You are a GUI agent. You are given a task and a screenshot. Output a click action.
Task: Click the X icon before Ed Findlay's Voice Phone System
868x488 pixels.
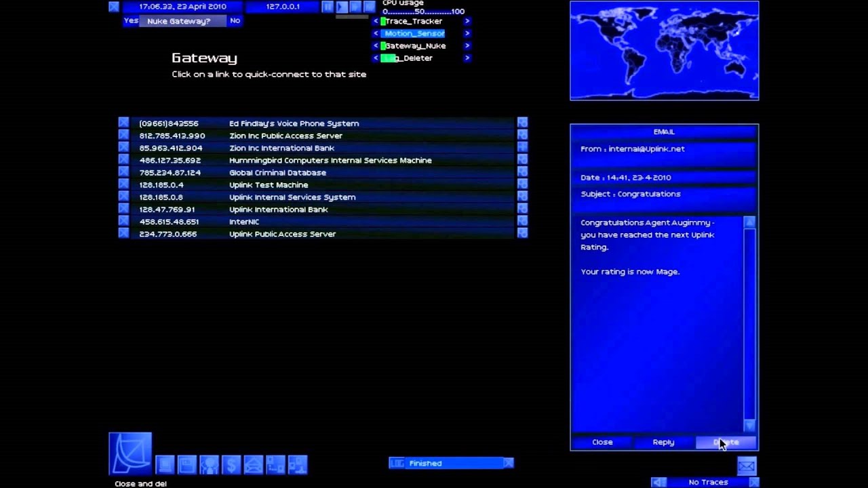point(123,123)
